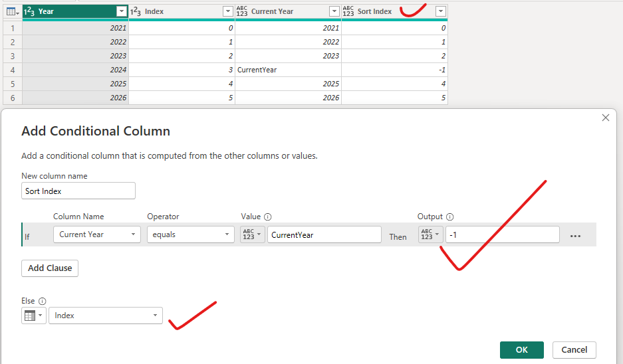Image resolution: width=623 pixels, height=364 pixels.
Task: Open the clause options ellipsis menu
Action: (575, 236)
